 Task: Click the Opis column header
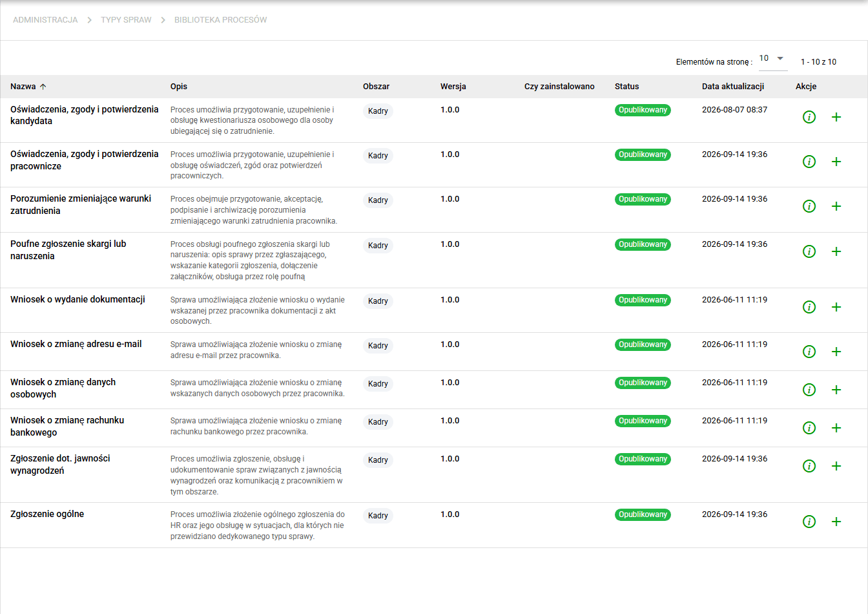coord(179,87)
